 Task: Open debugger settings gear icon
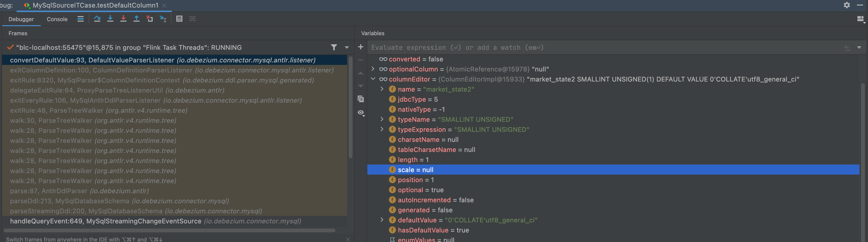[x=846, y=5]
